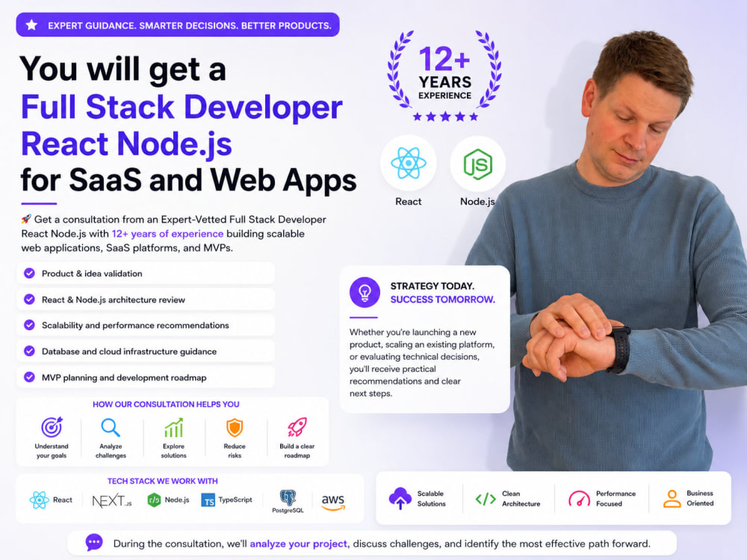
Task: Click the 'STRATEGY TODAY.' title
Action: 432,286
